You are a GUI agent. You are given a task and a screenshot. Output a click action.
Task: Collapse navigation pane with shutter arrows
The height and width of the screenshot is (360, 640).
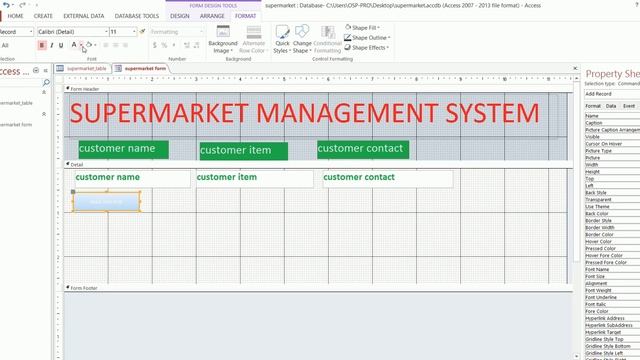[46, 71]
